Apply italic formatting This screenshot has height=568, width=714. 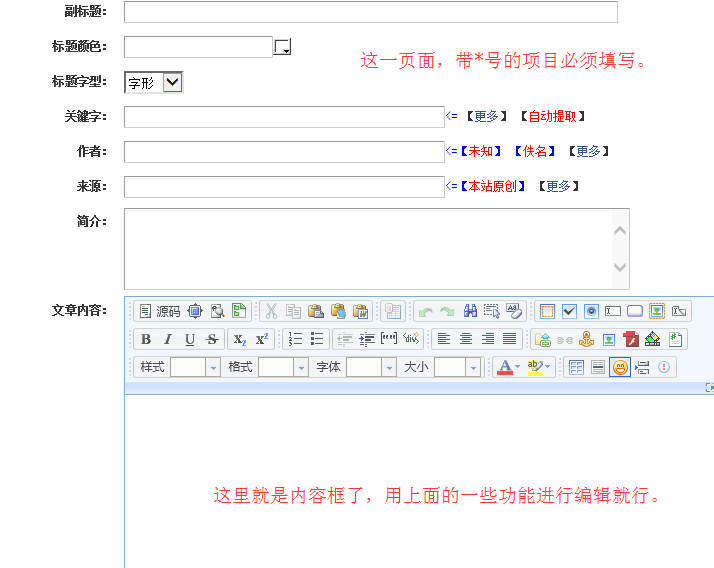168,339
